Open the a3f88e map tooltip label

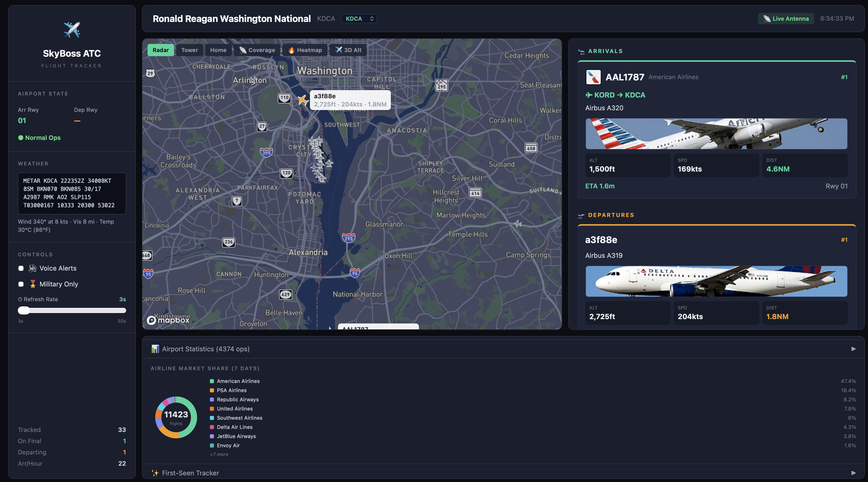click(350, 100)
